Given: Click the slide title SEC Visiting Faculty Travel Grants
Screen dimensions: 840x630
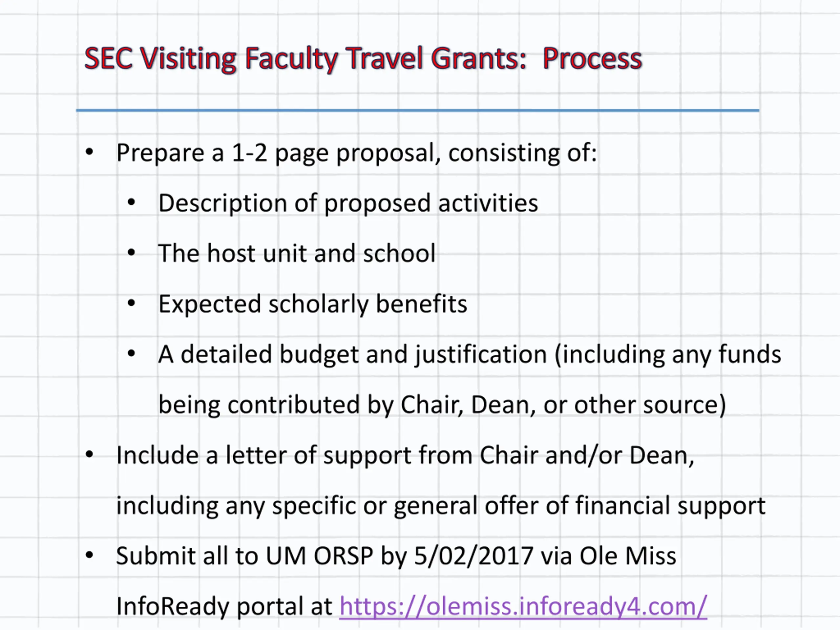Looking at the screenshot, I should [363, 59].
